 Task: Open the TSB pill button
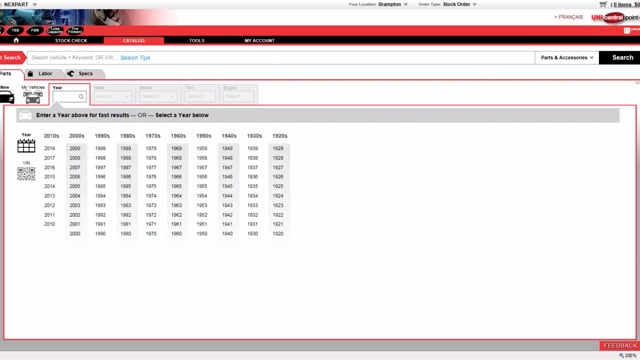pyautogui.click(x=15, y=31)
